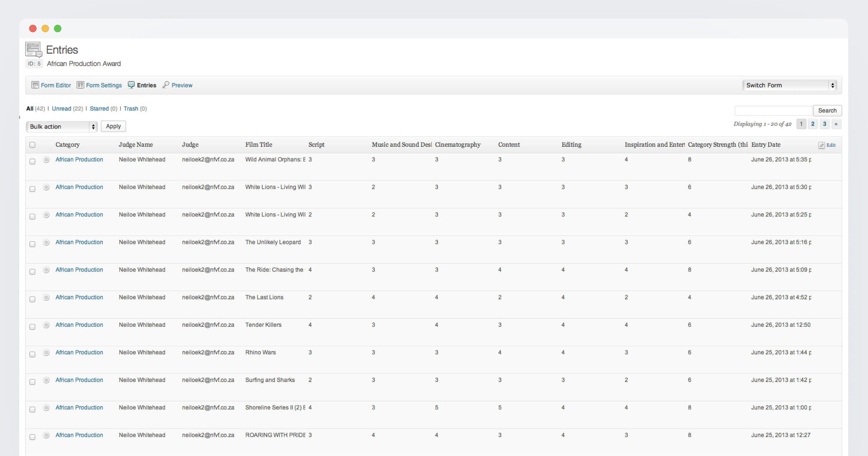This screenshot has width=868, height=456.
Task: Click the Cinematography column header
Action: click(x=458, y=145)
